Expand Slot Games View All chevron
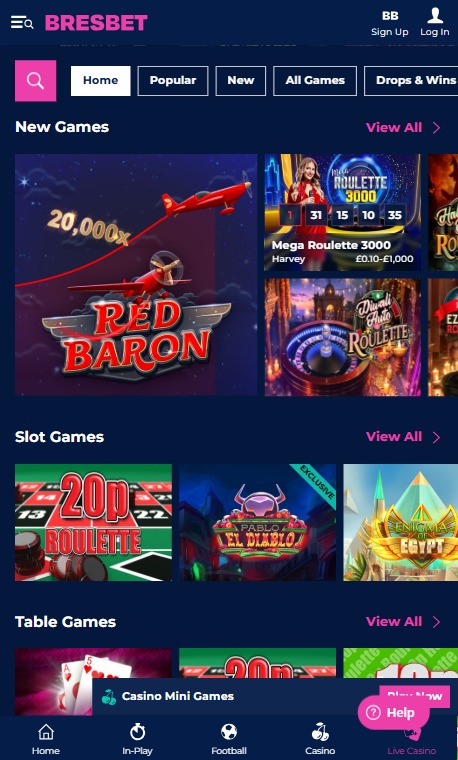Viewport: 458px width, 760px height. tap(436, 437)
